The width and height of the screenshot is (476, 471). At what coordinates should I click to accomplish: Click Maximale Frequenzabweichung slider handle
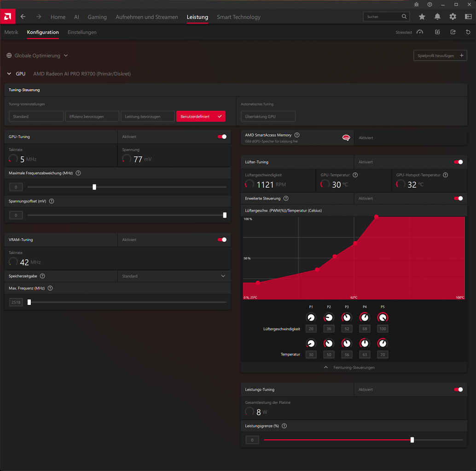[94, 187]
